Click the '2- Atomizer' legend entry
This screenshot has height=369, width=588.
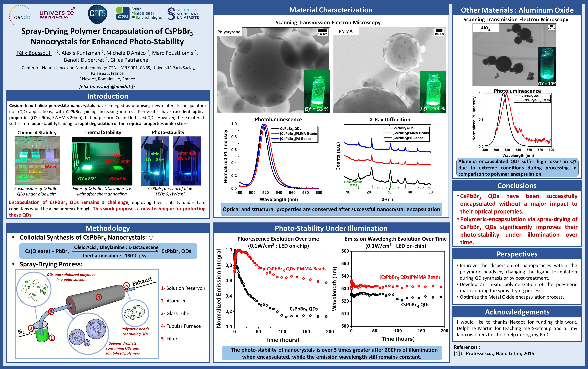173,301
